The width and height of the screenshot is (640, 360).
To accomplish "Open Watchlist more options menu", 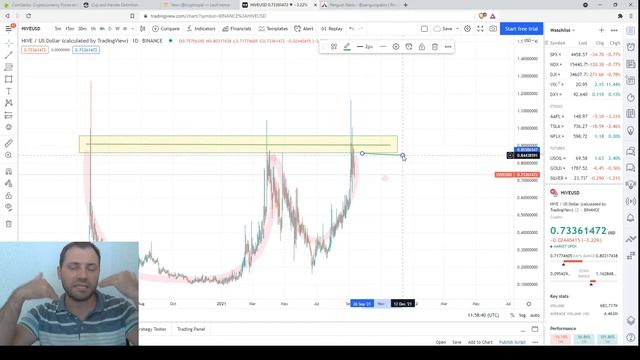I will pyautogui.click(x=614, y=30).
